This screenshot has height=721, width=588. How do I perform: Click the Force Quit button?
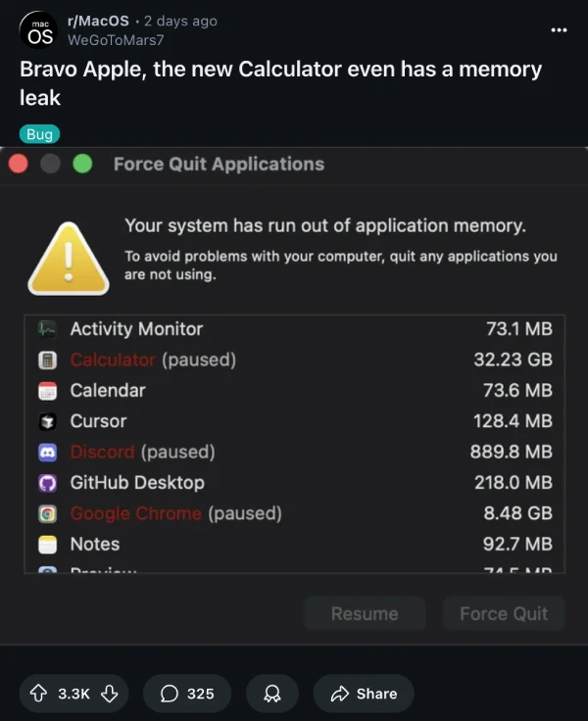pyautogui.click(x=504, y=614)
